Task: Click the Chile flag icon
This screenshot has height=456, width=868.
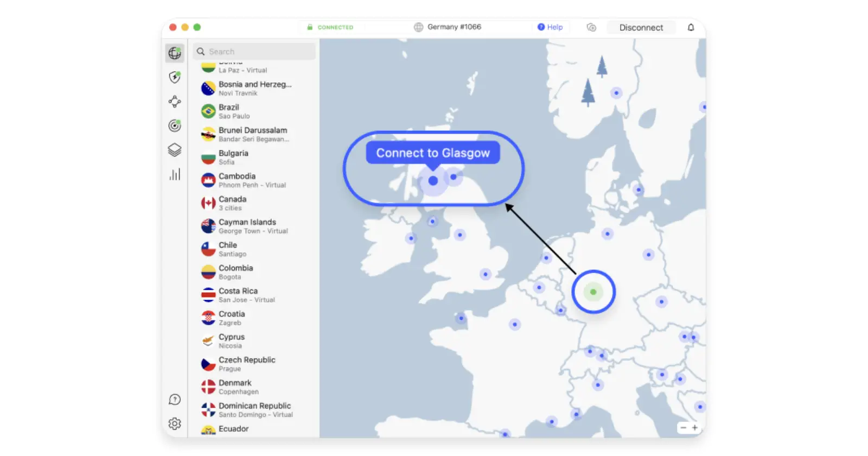Action: [208, 249]
